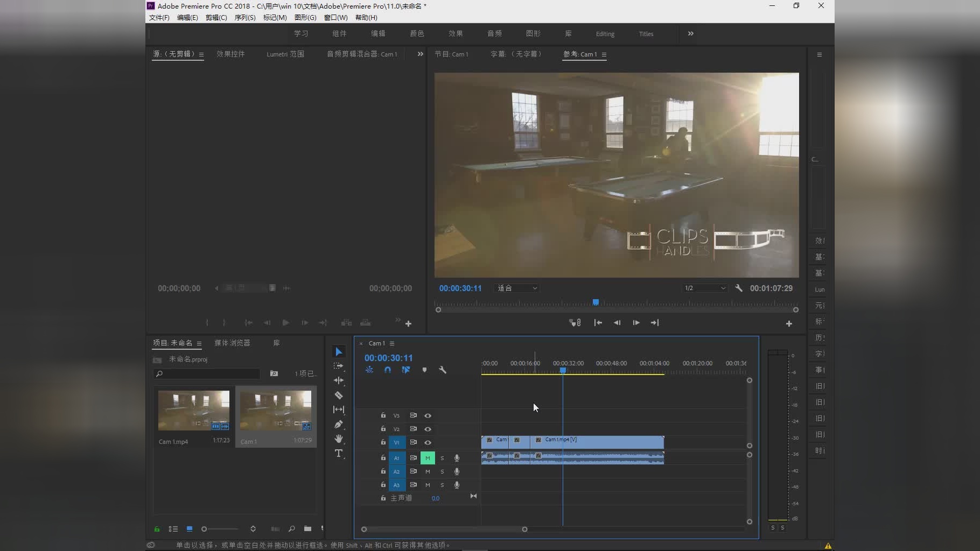The height and width of the screenshot is (551, 980).
Task: Step forward one frame in monitor
Action: 636,323
